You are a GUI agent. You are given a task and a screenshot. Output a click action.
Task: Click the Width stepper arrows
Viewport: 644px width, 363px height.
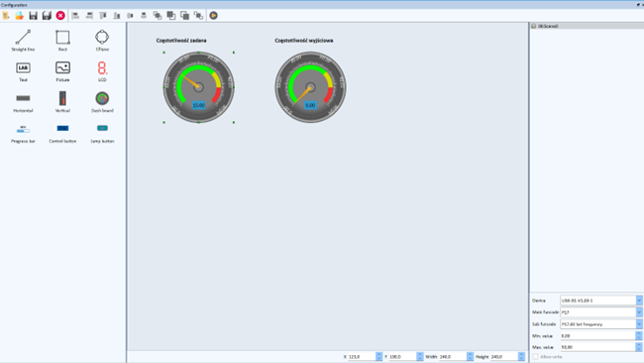click(470, 357)
